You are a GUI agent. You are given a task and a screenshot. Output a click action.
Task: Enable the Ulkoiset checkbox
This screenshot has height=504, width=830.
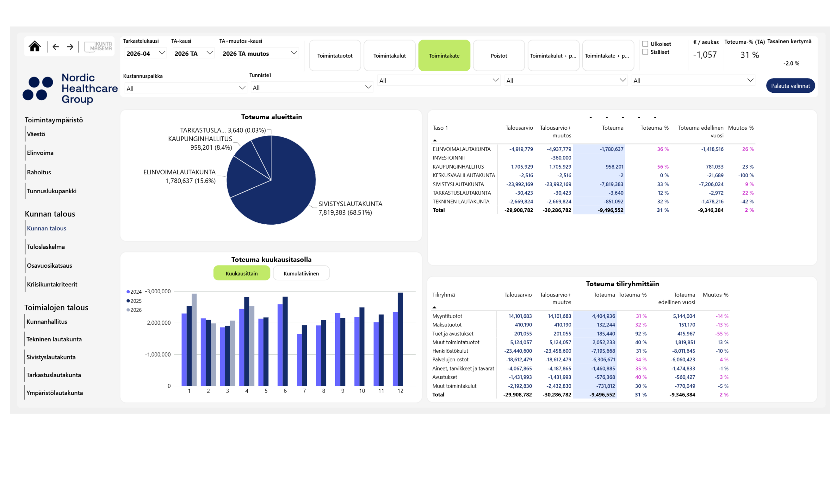coord(645,44)
